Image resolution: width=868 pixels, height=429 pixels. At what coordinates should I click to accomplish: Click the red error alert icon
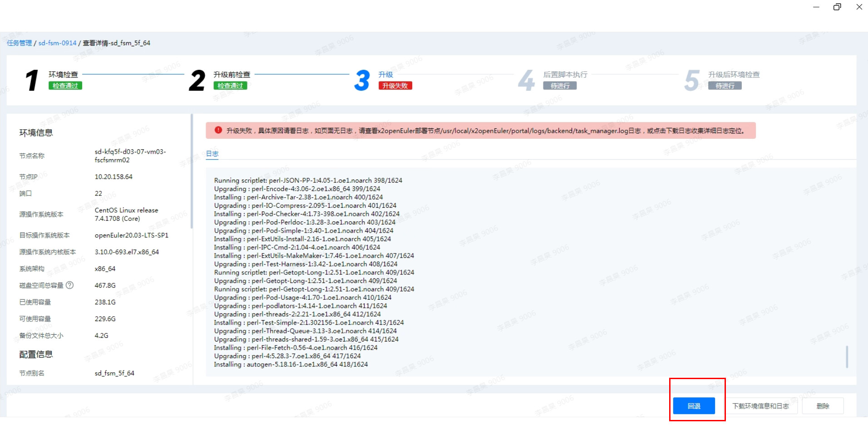point(218,130)
